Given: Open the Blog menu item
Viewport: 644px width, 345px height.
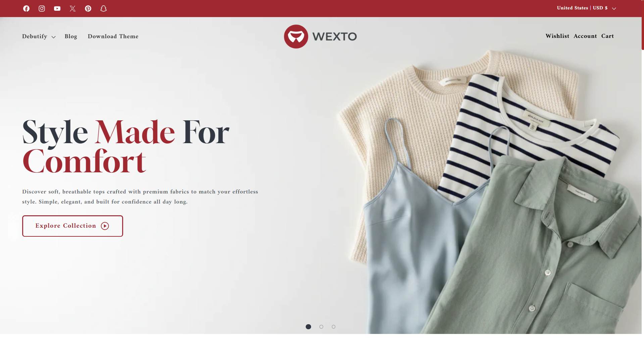Looking at the screenshot, I should 71,36.
